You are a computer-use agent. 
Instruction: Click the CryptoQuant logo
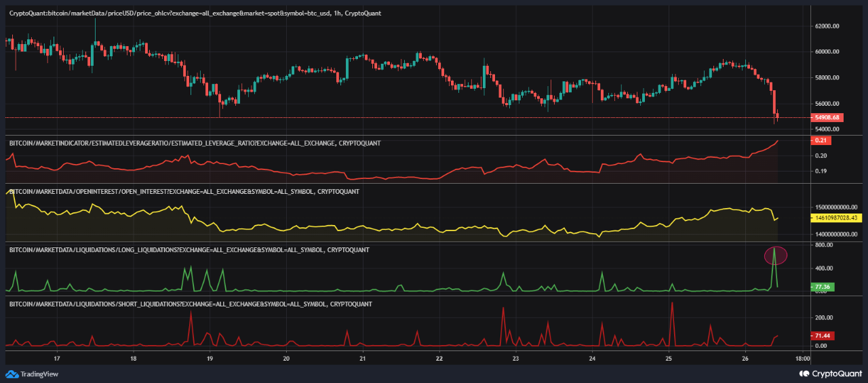point(832,374)
